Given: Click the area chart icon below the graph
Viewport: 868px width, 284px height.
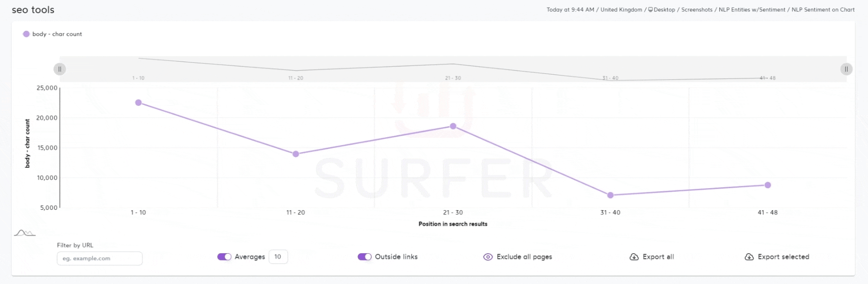Looking at the screenshot, I should tap(24, 233).
